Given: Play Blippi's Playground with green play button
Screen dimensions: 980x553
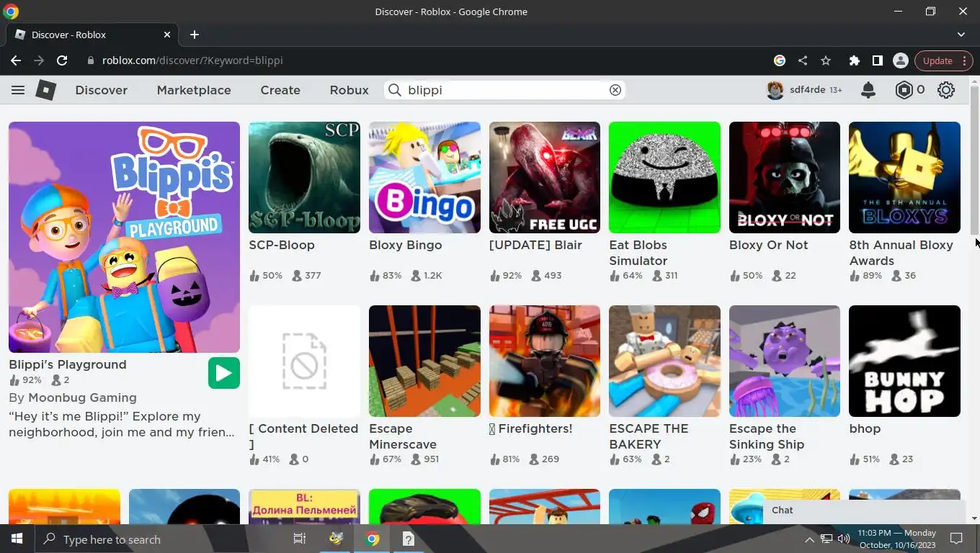Looking at the screenshot, I should [224, 373].
